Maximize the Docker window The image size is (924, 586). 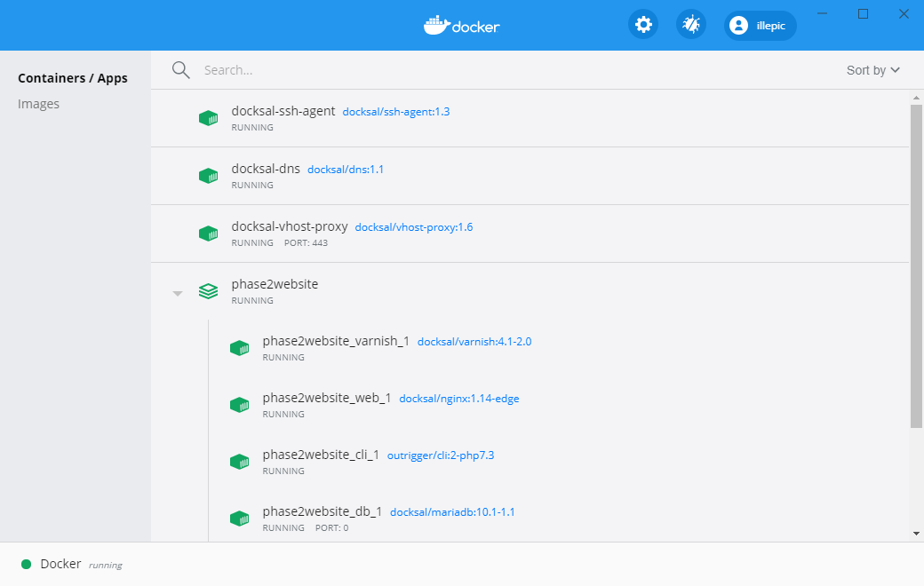[863, 13]
